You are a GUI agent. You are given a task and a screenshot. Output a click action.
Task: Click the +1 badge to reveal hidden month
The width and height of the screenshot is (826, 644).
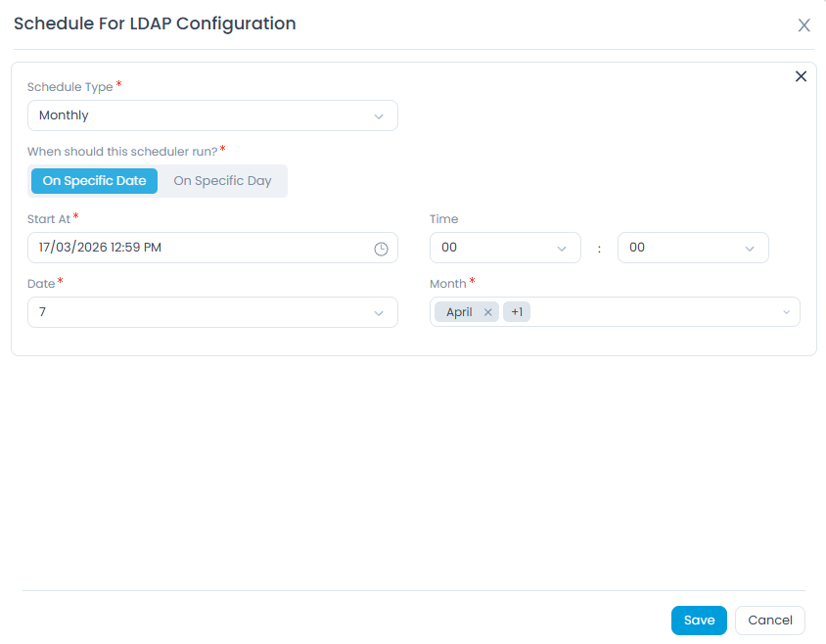pyautogui.click(x=517, y=311)
